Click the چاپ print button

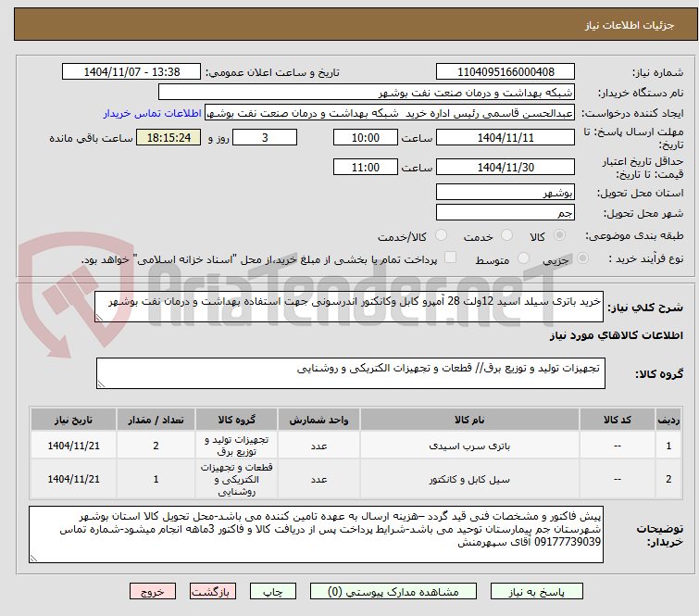click(x=273, y=592)
